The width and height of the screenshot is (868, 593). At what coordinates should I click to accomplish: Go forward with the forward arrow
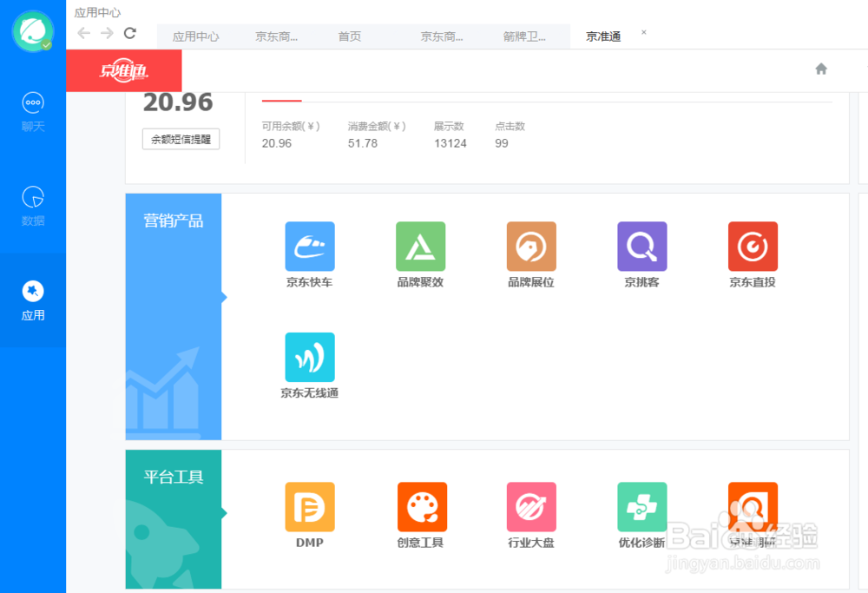click(107, 33)
